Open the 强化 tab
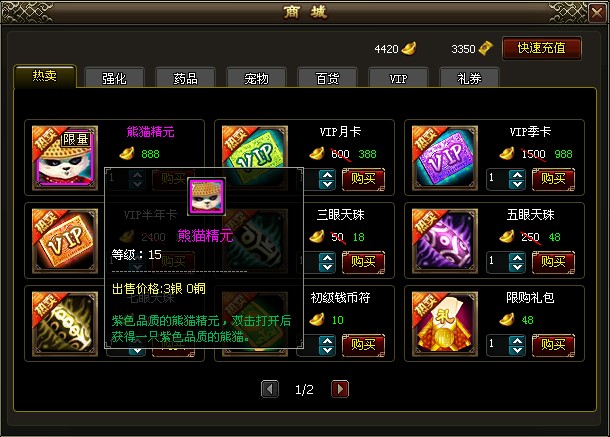610x437 pixels. (x=114, y=78)
